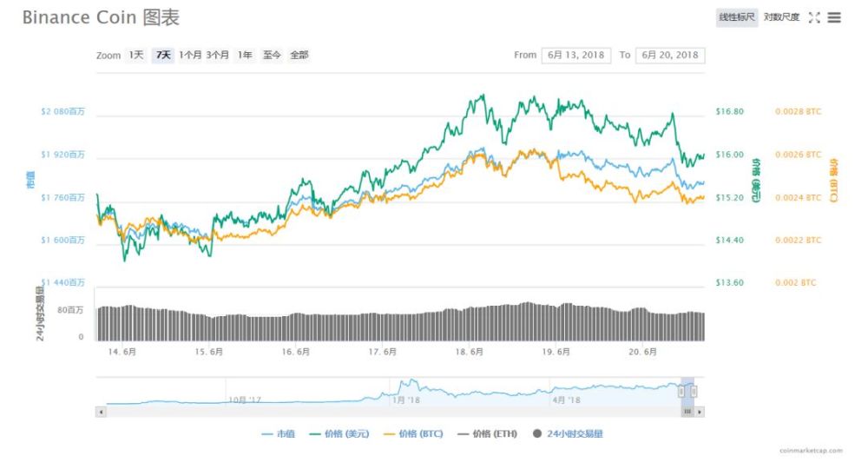The height and width of the screenshot is (469, 868).
Task: Select the 全部 (all) zoom range
Action: [299, 55]
